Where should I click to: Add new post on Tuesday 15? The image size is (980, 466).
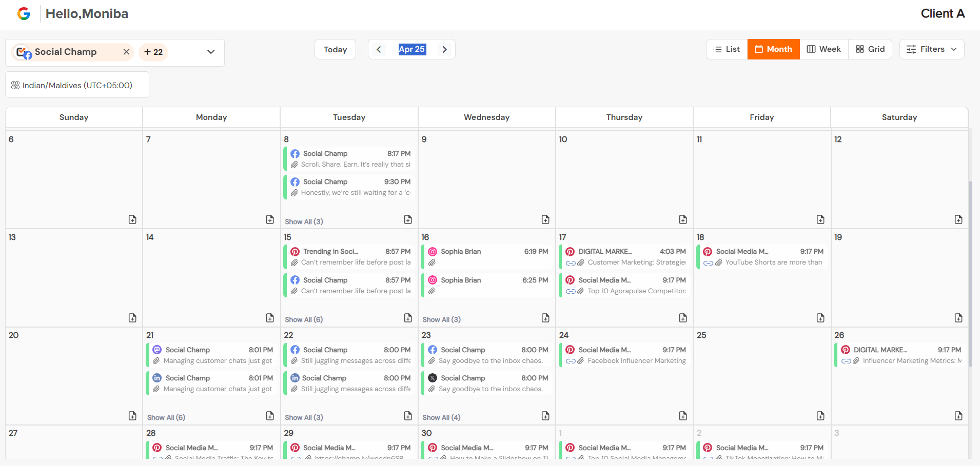click(x=408, y=318)
